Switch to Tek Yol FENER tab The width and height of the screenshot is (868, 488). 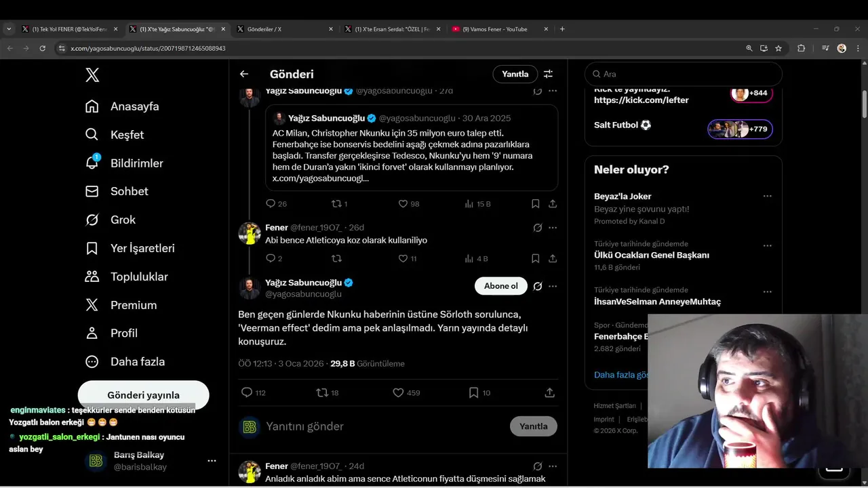[70, 29]
